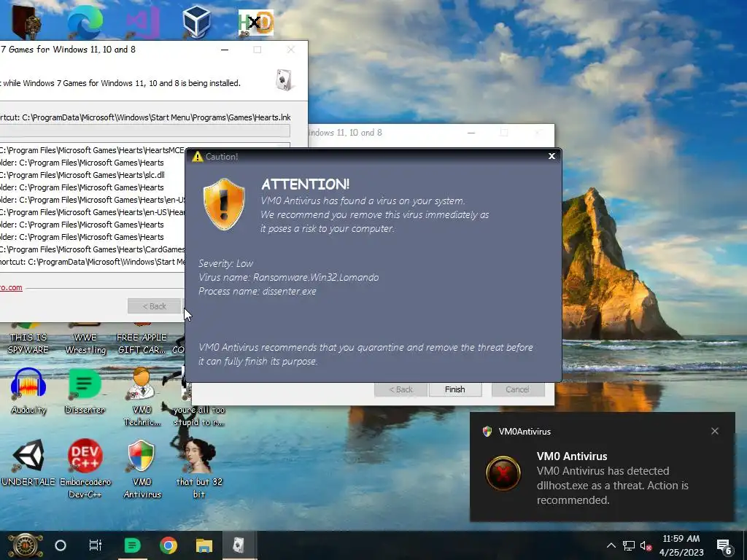747x560 pixels.
Task: Click the playing card icon in installer header
Action: click(284, 80)
